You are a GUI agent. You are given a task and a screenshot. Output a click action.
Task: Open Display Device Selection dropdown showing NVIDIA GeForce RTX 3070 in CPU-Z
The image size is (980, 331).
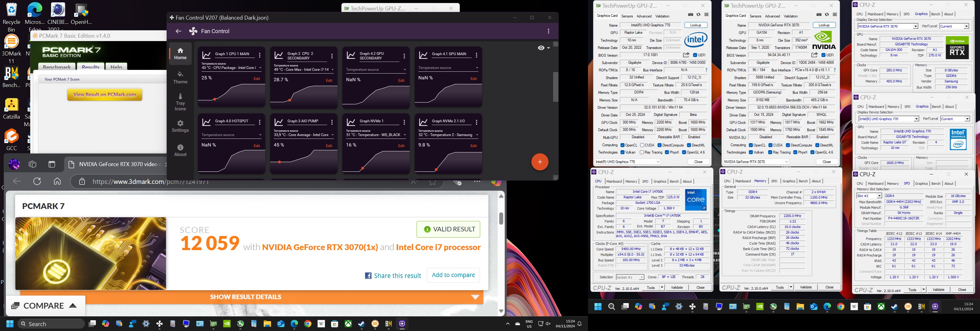(x=887, y=26)
